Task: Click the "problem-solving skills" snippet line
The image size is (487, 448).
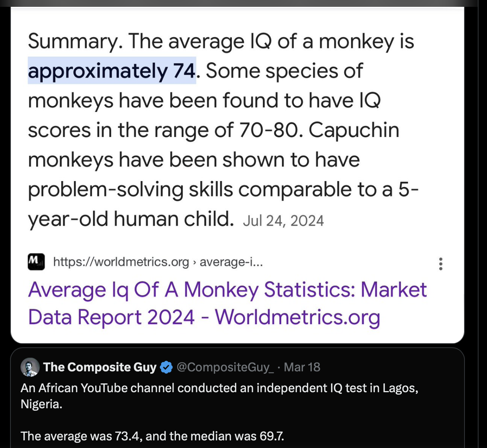Action: 130,189
